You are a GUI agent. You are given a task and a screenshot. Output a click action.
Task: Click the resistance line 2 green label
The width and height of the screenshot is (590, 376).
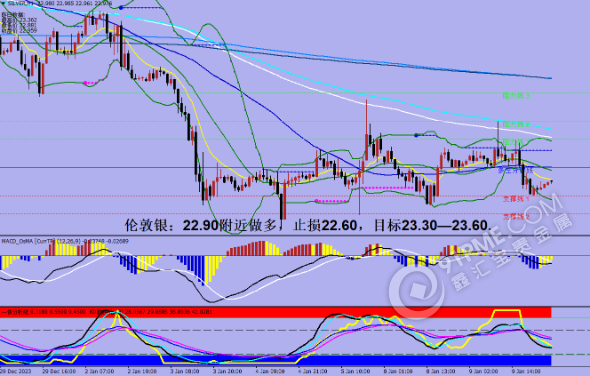coord(516,124)
